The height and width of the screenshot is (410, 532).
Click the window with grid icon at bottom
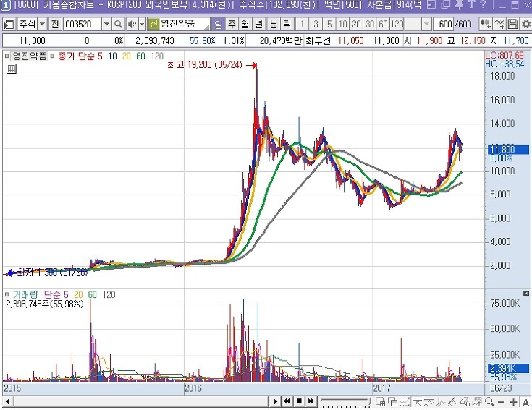tap(381, 402)
